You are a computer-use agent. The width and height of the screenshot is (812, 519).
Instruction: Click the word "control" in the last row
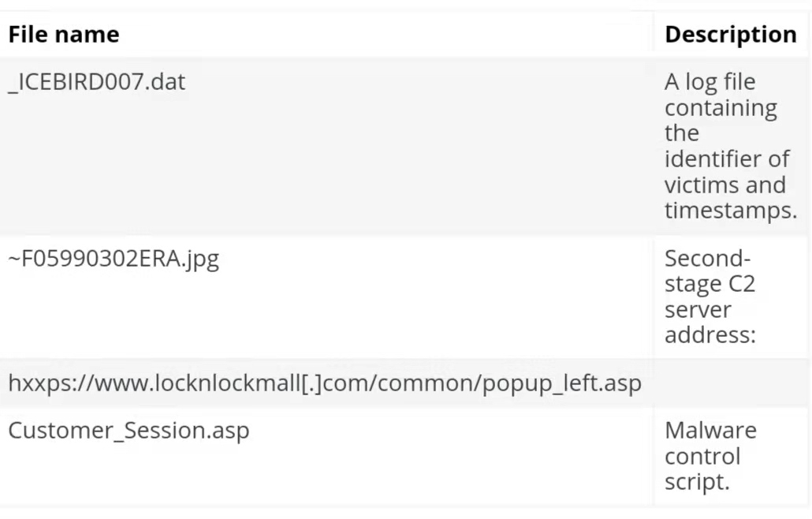point(702,457)
